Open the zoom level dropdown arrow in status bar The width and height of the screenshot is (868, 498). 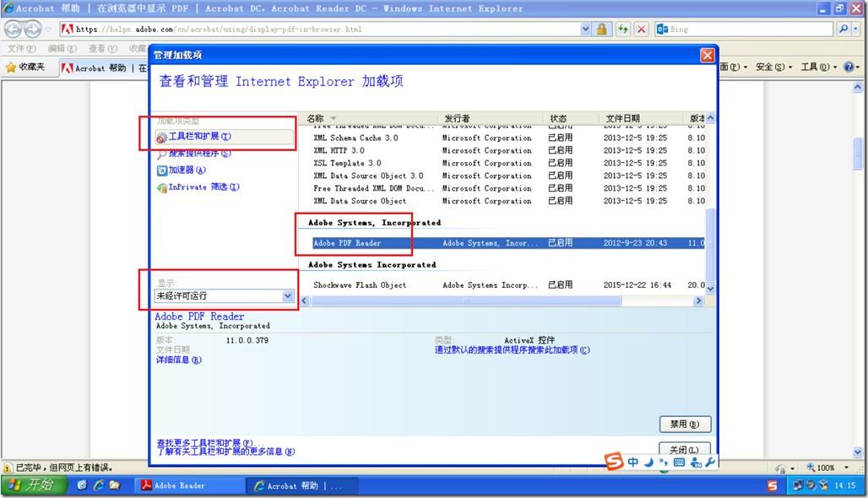click(x=846, y=468)
